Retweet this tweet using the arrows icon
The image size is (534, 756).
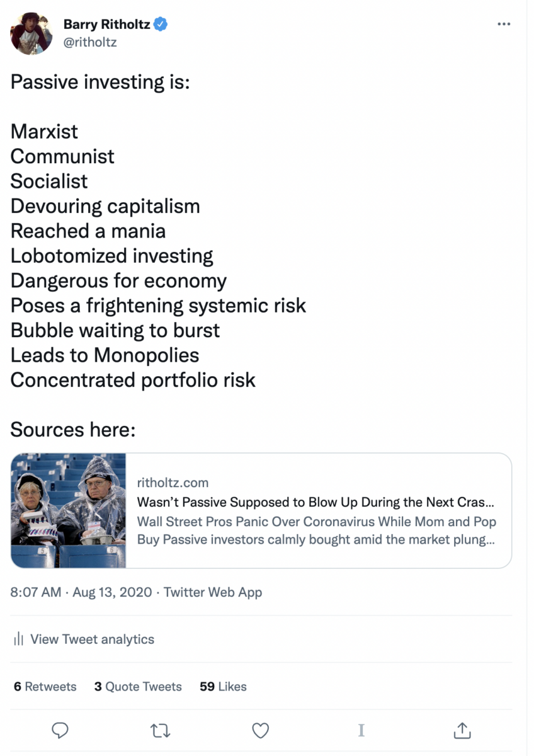coord(160,730)
